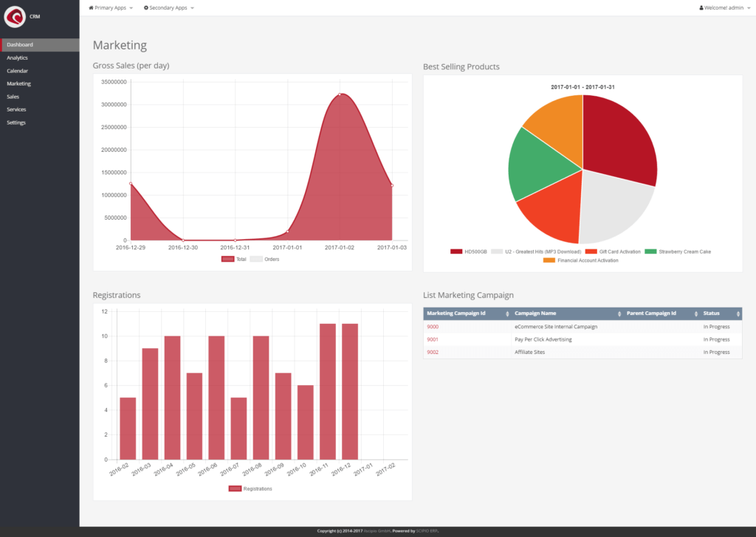Viewport: 756px width, 537px height.
Task: Click campaign ID 9002 link
Action: (433, 352)
